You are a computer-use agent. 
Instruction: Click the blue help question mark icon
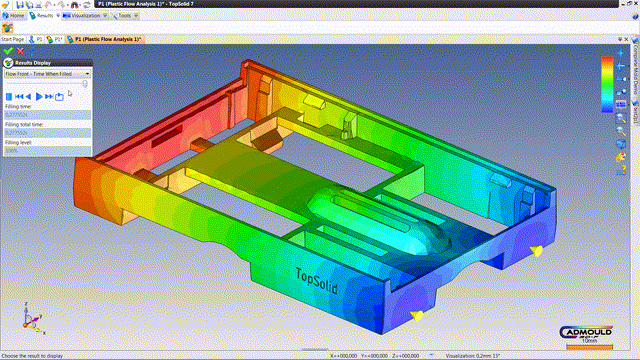(x=32, y=51)
